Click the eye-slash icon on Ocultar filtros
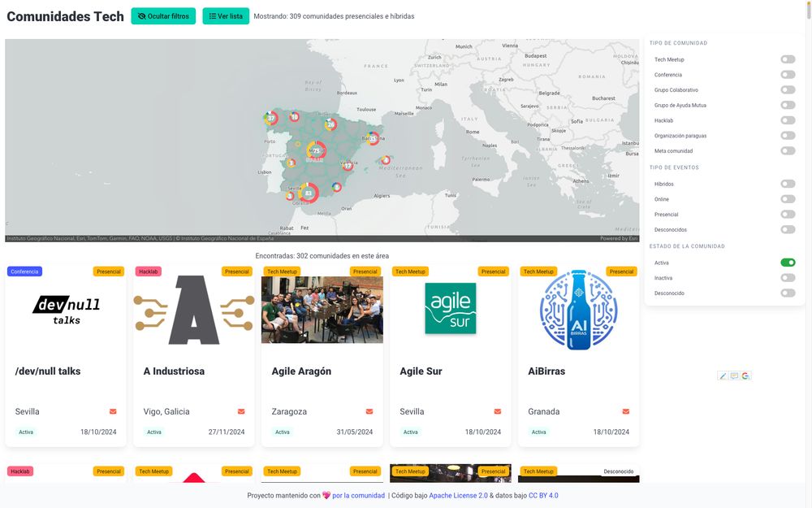The image size is (812, 508). [x=141, y=16]
